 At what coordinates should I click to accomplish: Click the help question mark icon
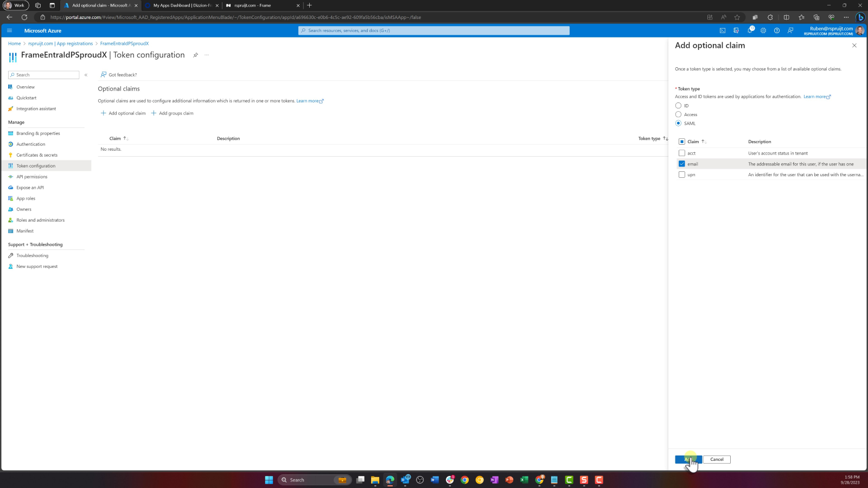[777, 30]
